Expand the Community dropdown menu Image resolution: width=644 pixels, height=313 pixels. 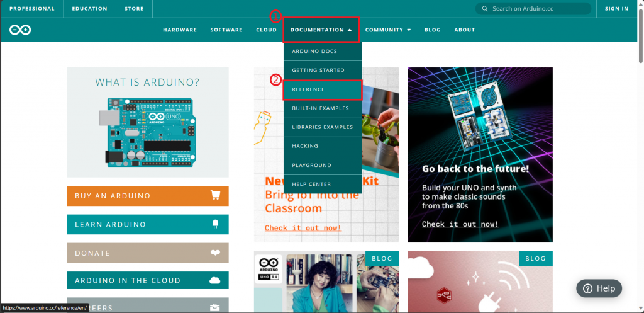pos(388,30)
